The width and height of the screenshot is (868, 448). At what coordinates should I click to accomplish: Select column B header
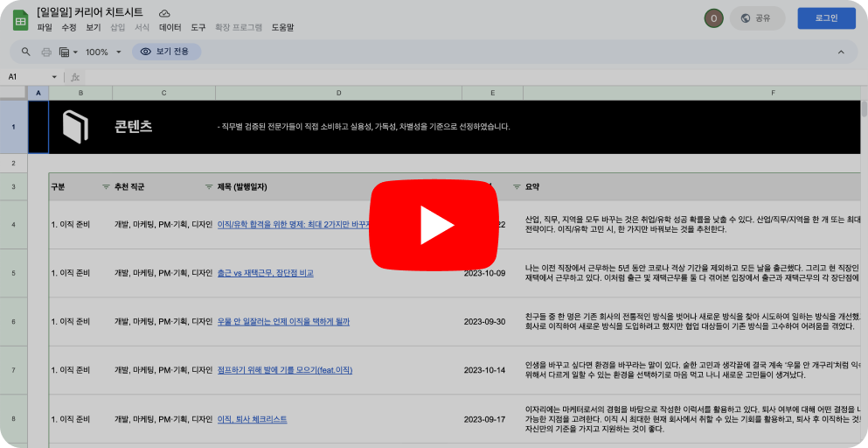pos(80,93)
